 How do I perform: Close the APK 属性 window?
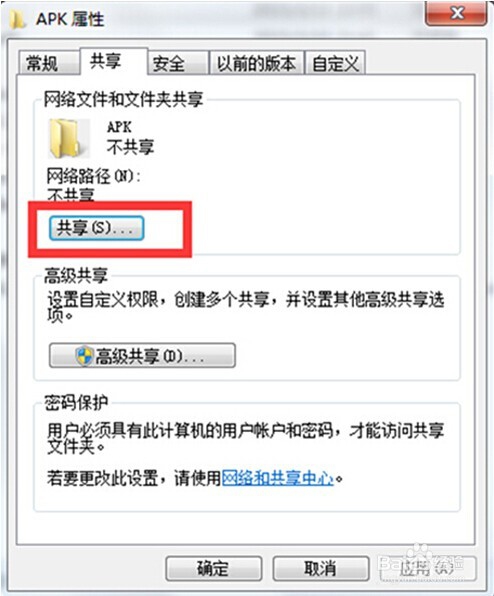(456, 14)
